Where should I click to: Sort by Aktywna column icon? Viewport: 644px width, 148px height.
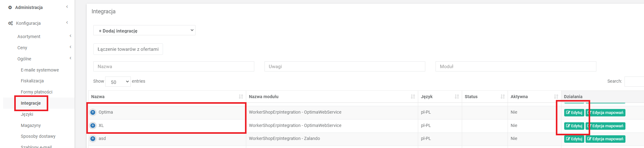pyautogui.click(x=556, y=97)
